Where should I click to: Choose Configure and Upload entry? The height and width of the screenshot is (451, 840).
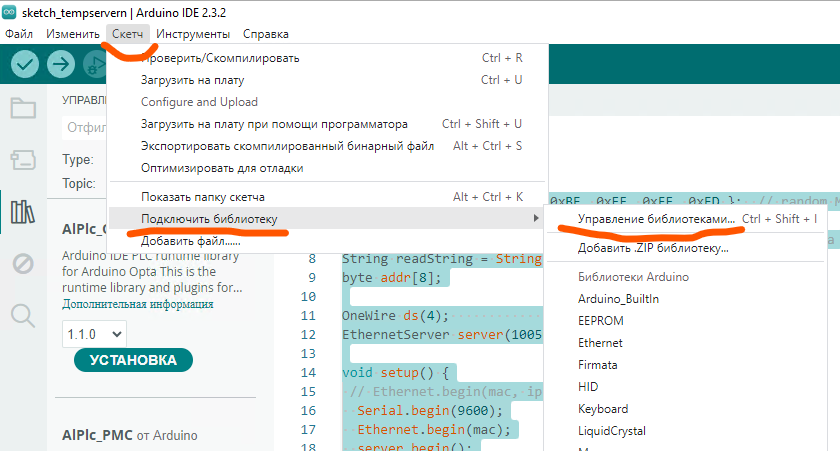click(x=327, y=102)
